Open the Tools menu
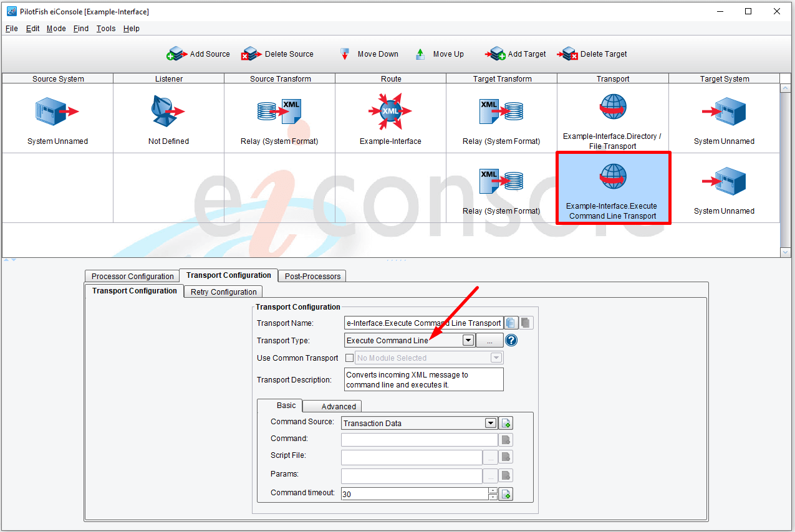The height and width of the screenshot is (532, 795). pos(106,29)
